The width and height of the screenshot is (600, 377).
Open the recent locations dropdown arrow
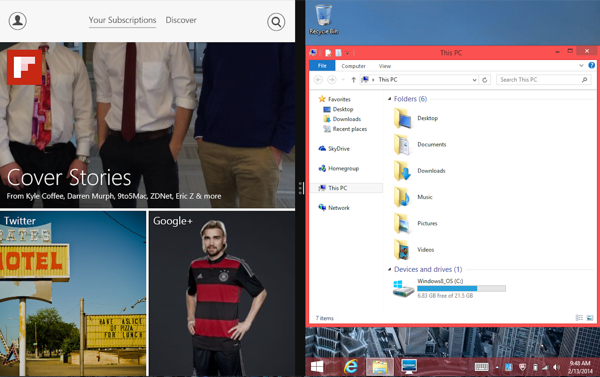tap(343, 80)
